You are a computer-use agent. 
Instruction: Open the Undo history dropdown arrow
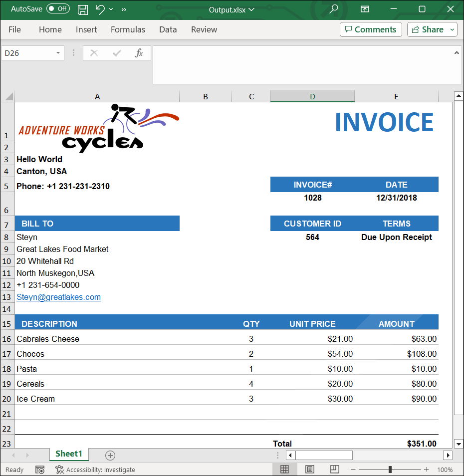point(111,9)
